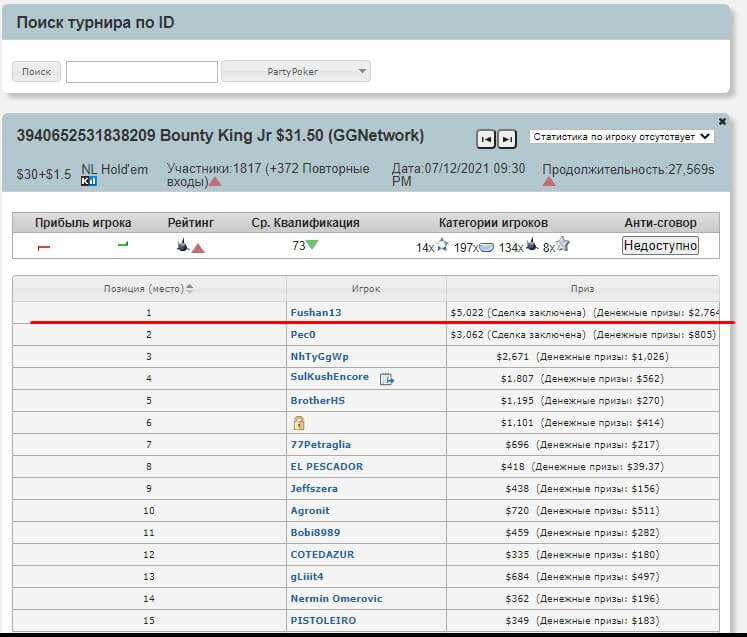747x637 pixels.
Task: Sort by the Позиция (место) column arrows
Action: 190,289
